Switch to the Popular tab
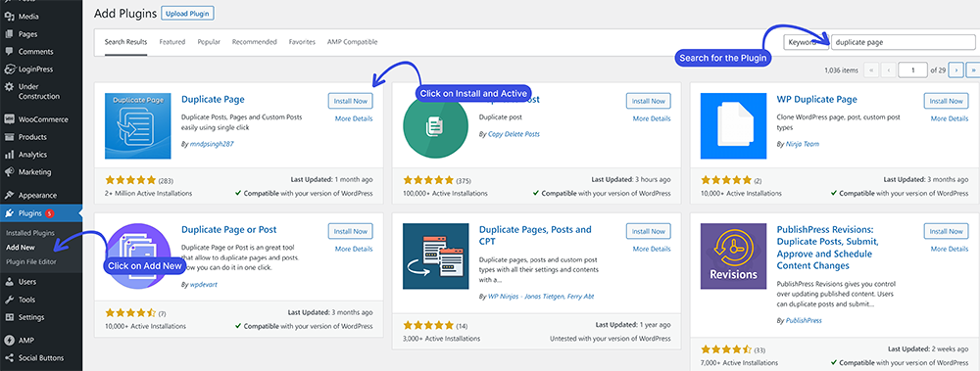 (209, 42)
